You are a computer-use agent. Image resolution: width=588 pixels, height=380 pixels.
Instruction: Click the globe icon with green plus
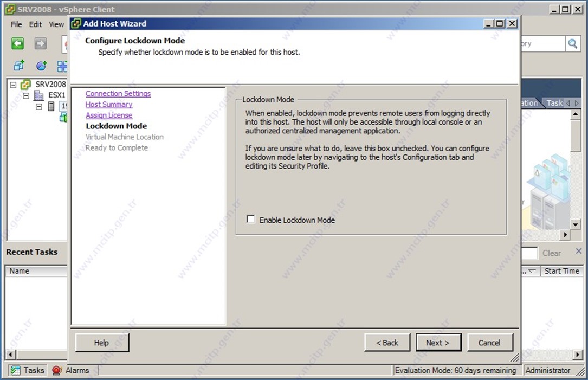(x=41, y=66)
